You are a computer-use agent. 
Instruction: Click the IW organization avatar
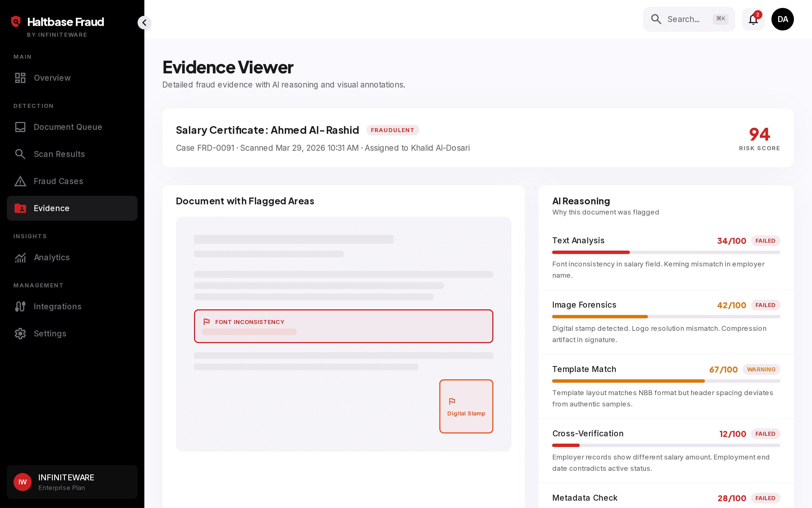23,482
